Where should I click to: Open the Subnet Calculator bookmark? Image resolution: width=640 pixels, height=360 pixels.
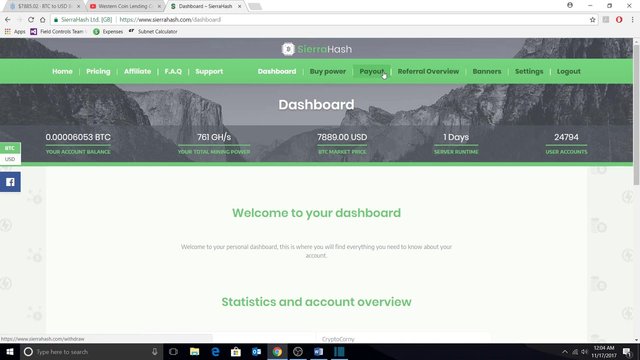click(x=153, y=31)
